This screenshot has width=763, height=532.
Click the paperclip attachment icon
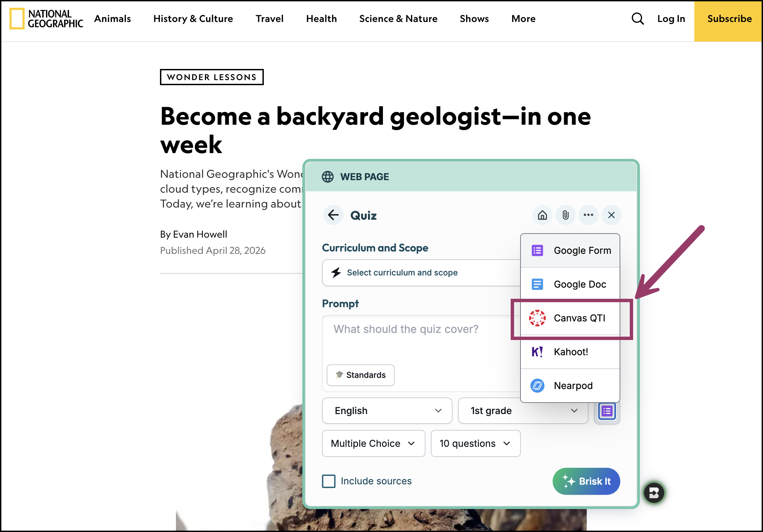click(565, 215)
